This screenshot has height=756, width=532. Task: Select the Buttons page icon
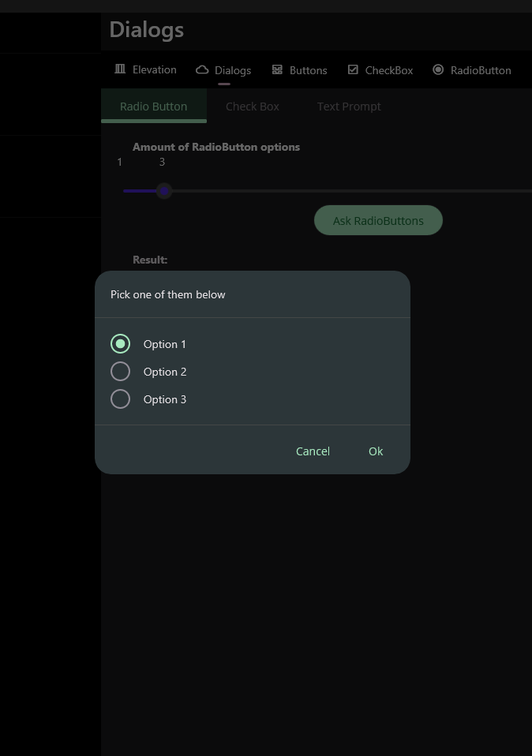[276, 69]
